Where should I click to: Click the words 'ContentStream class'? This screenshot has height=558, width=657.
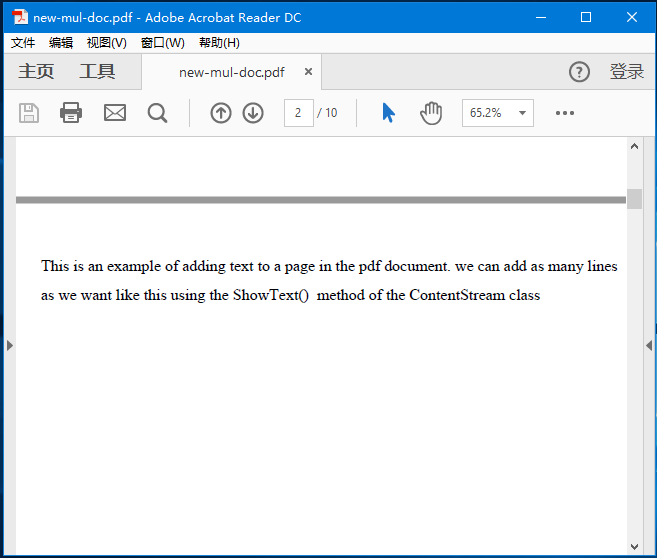pyautogui.click(x=475, y=295)
